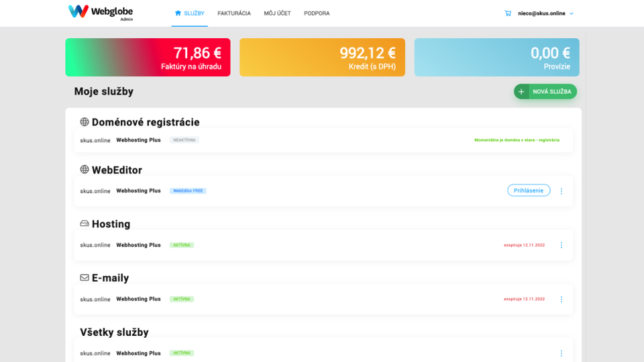Click the Prihlásenie button for WebEditor

pos(529,190)
